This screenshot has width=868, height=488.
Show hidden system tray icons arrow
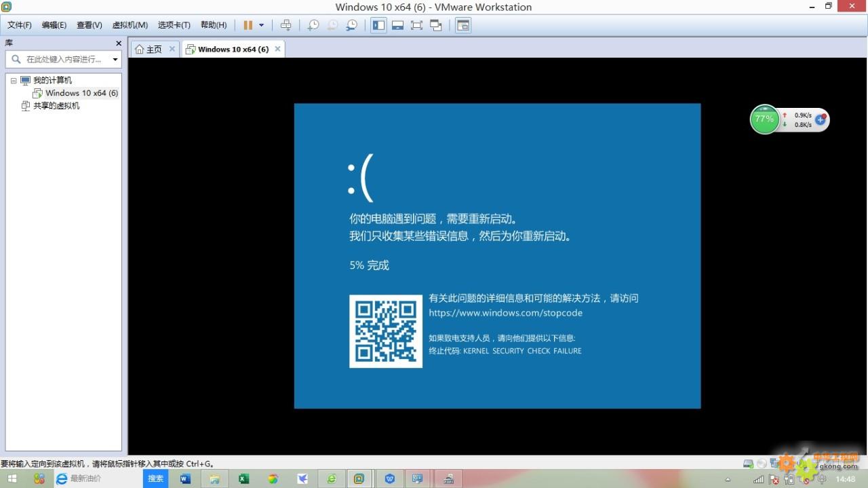click(728, 480)
